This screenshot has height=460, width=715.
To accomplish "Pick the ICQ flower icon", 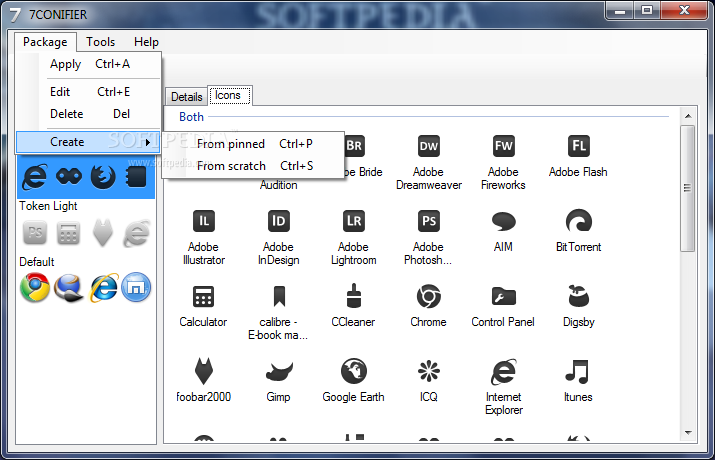I will point(429,371).
